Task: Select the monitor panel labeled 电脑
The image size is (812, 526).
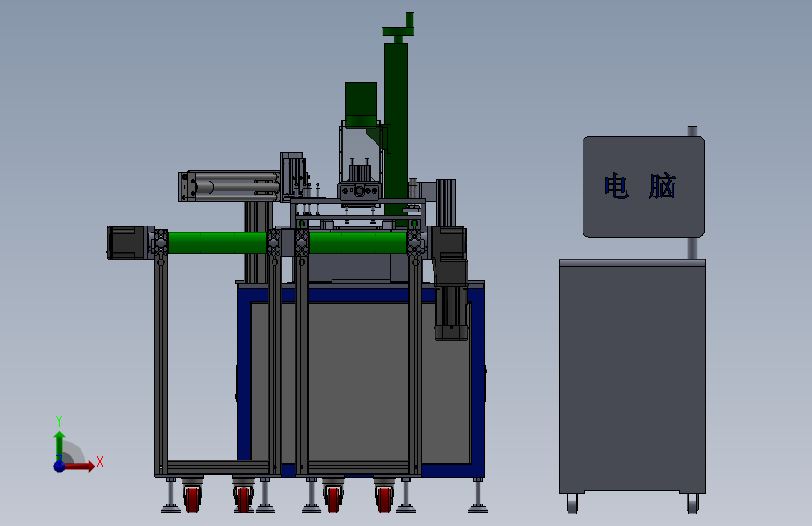Action: 643,186
